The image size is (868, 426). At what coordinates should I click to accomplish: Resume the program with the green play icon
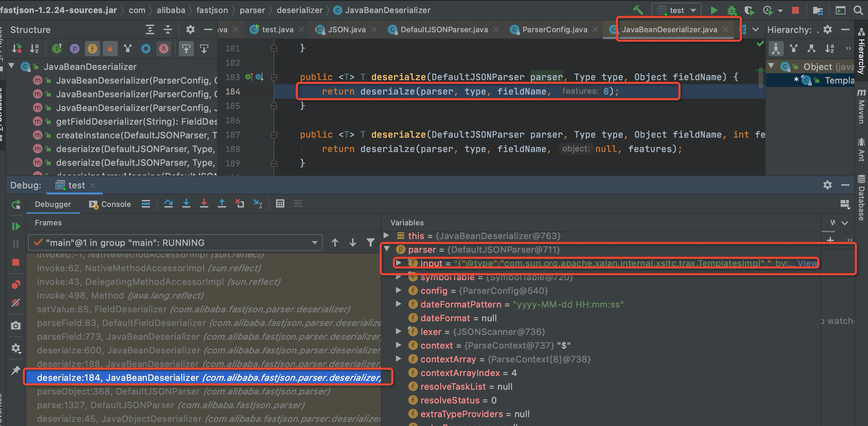(x=15, y=226)
